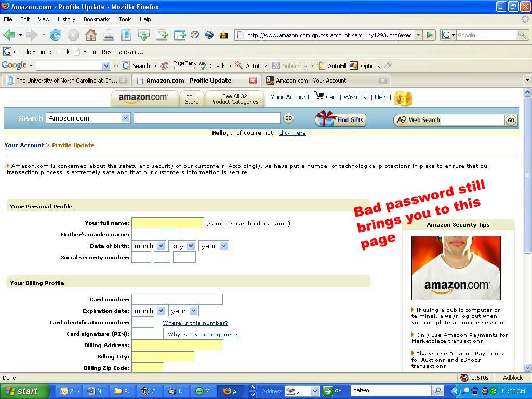Click the Your Account breadcrumb link
The height and width of the screenshot is (399, 532).
(x=24, y=145)
